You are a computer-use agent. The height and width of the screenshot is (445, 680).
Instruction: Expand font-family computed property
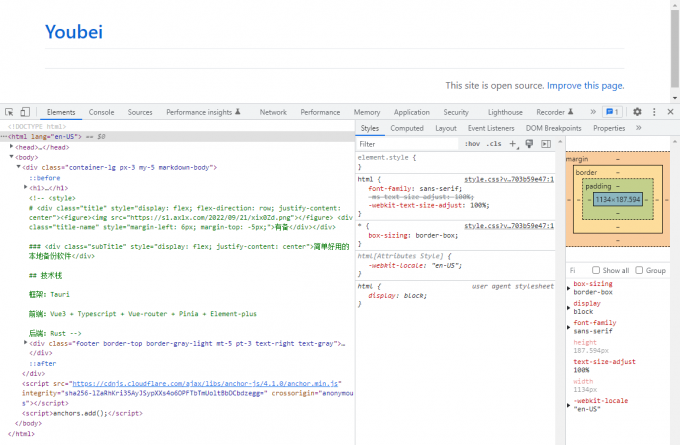coord(569,327)
